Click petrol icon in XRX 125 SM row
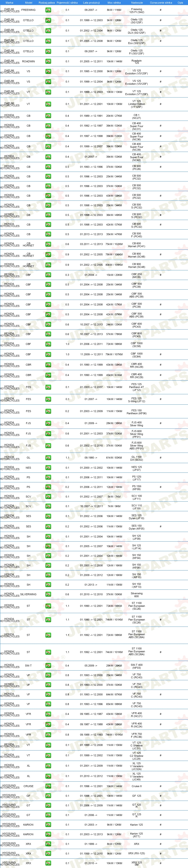188x868 pixels. coord(48,863)
